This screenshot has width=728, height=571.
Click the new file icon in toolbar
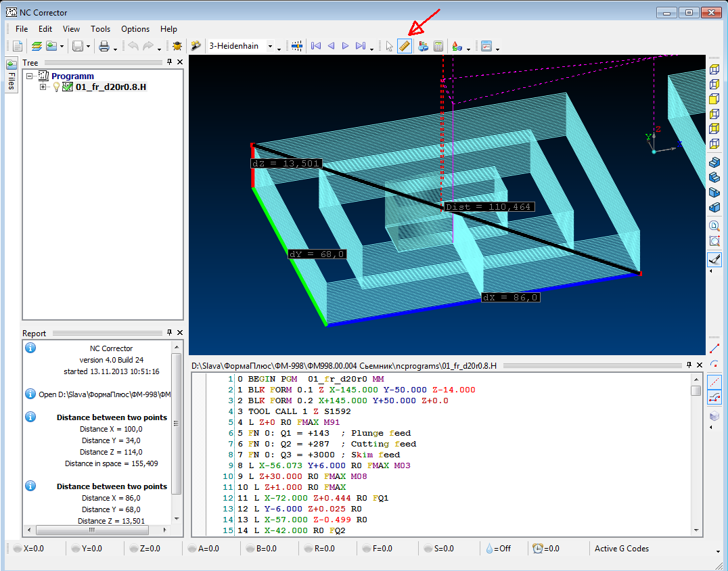click(18, 46)
